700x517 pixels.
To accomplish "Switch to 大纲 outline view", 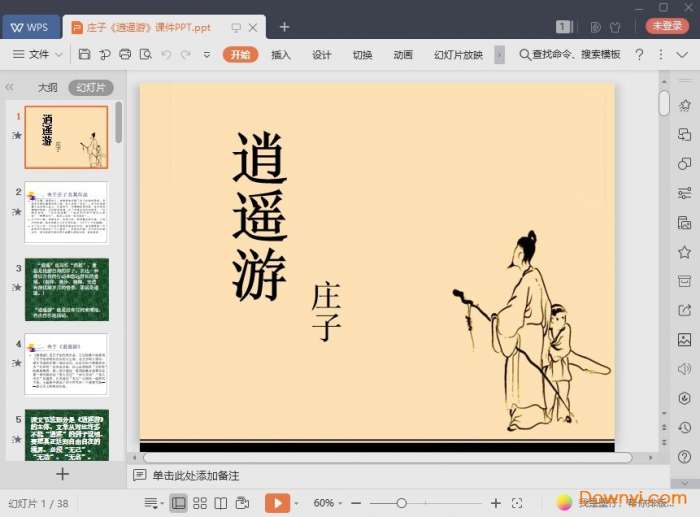I will (48, 88).
